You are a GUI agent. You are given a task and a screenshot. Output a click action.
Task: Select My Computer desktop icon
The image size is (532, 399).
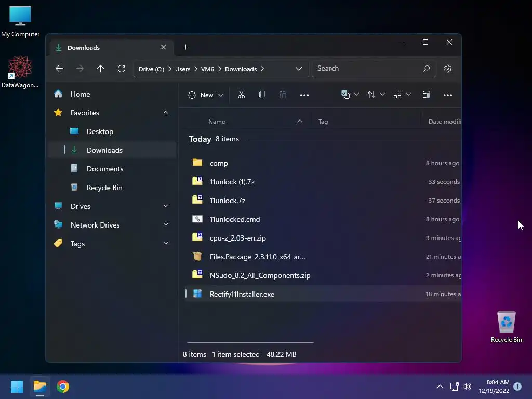20,22
